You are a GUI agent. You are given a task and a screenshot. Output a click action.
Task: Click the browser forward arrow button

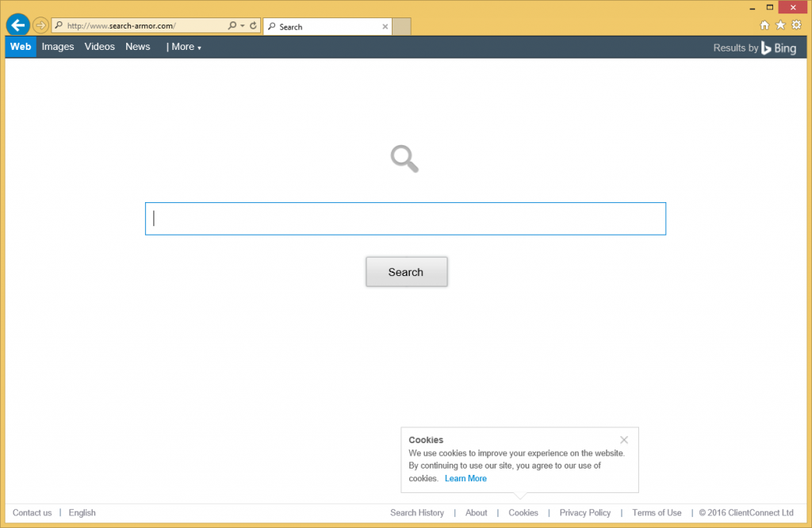(40, 25)
